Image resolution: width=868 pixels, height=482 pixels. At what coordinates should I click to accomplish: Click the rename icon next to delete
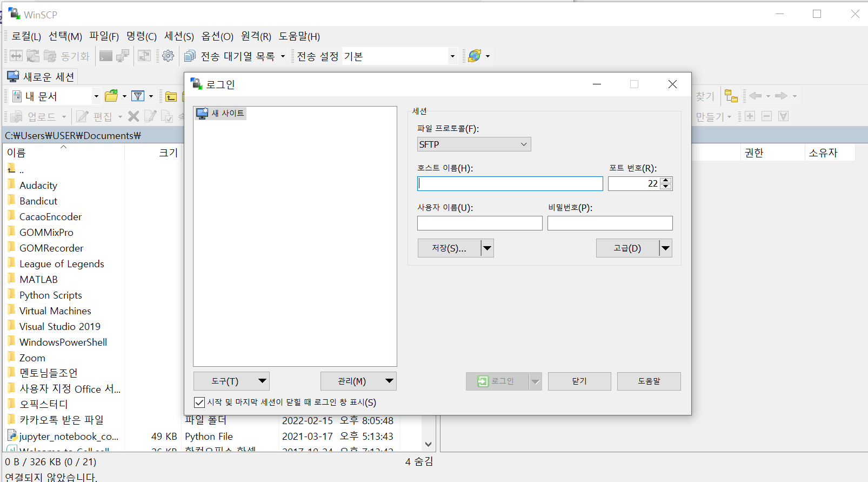pyautogui.click(x=150, y=116)
